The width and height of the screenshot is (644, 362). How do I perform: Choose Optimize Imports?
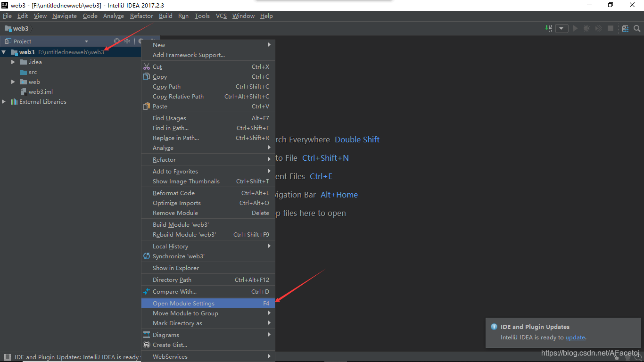(x=208, y=203)
